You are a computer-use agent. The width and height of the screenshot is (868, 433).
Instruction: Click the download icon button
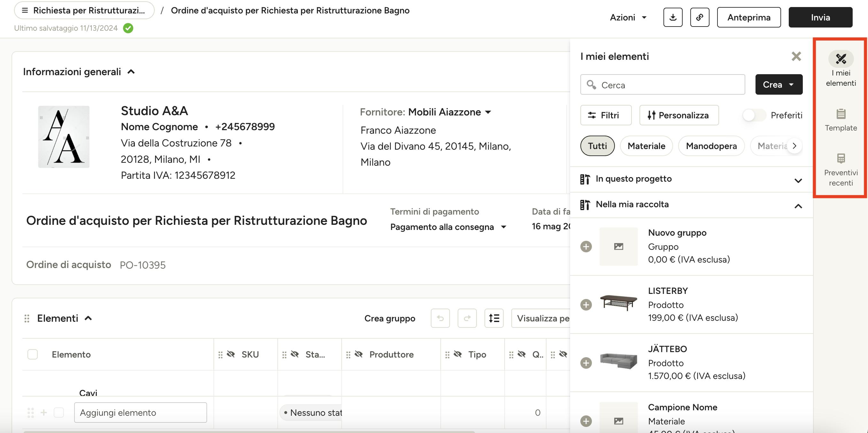[672, 17]
